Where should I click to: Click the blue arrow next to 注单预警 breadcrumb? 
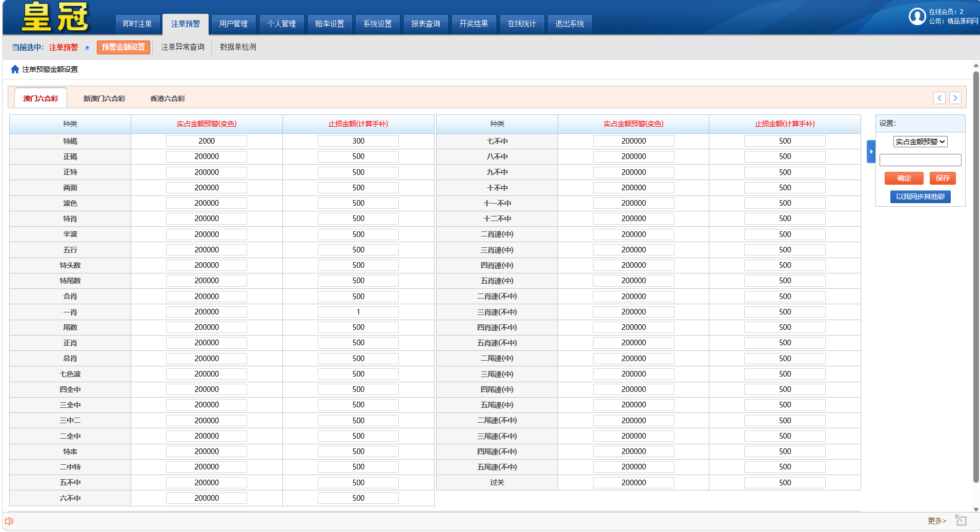point(87,48)
